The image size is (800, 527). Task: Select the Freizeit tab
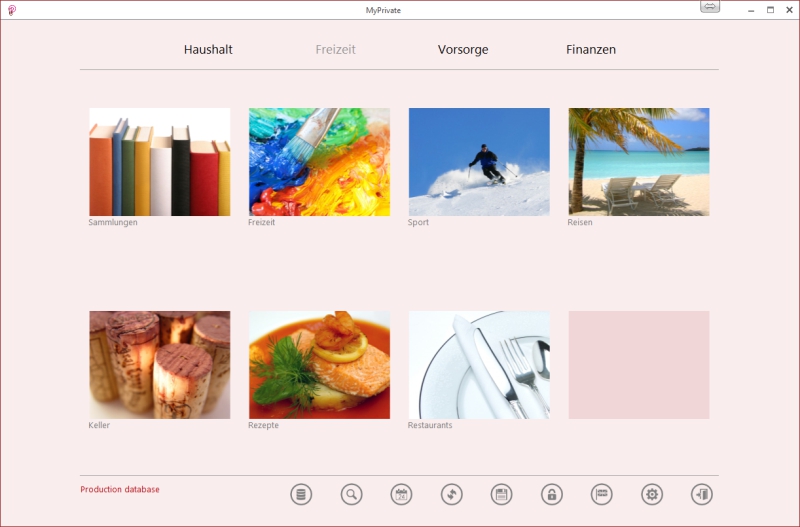(x=335, y=49)
